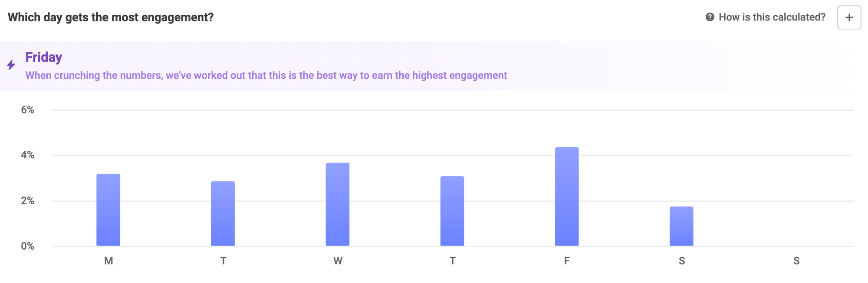Click the last 'S' day label on the axis
This screenshot has width=868, height=283.
[796, 261]
